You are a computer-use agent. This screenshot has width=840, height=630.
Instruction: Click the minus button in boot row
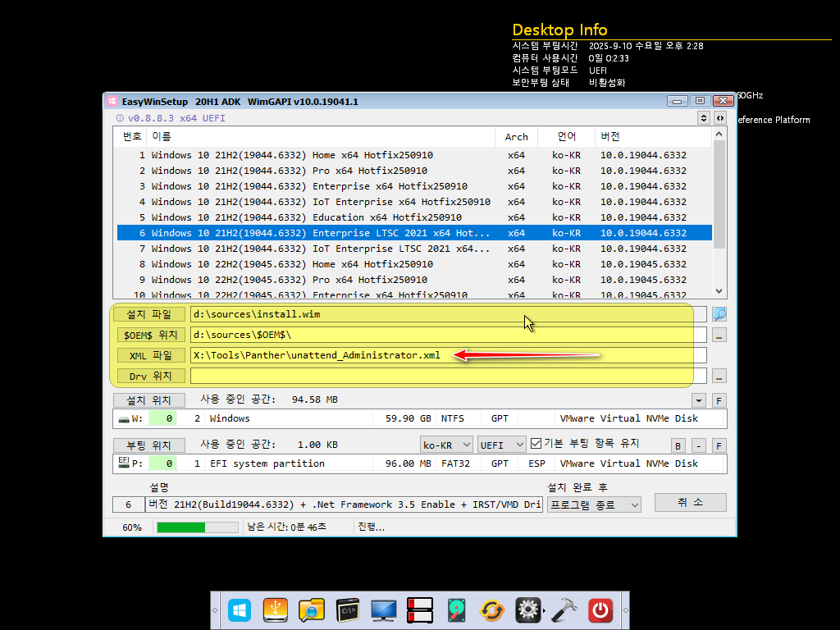(x=698, y=445)
